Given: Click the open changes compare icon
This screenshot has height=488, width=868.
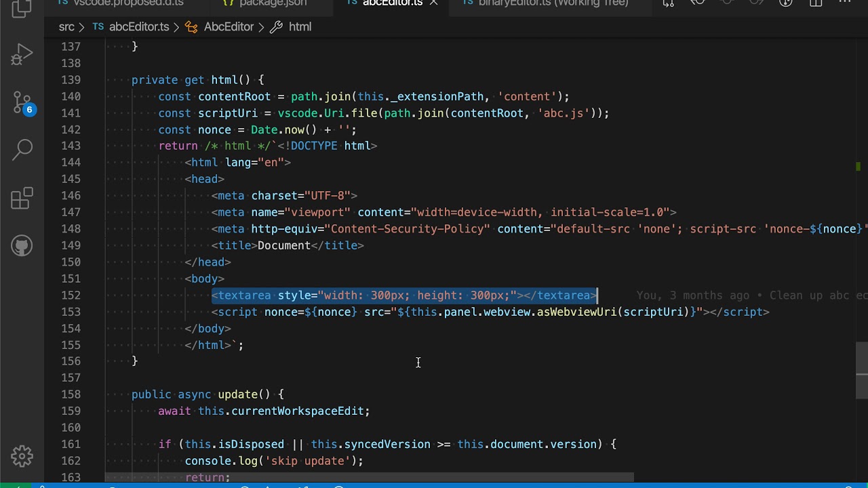Looking at the screenshot, I should click(669, 3).
